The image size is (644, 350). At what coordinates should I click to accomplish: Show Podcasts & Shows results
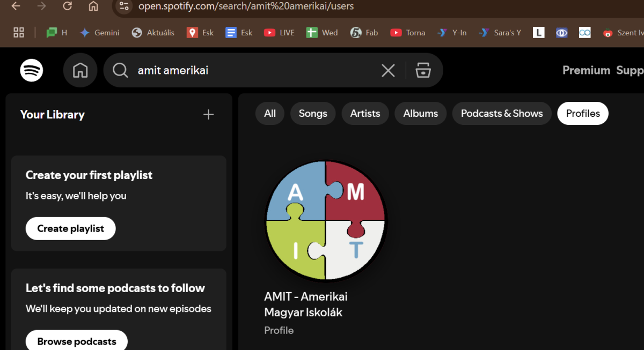[502, 114]
